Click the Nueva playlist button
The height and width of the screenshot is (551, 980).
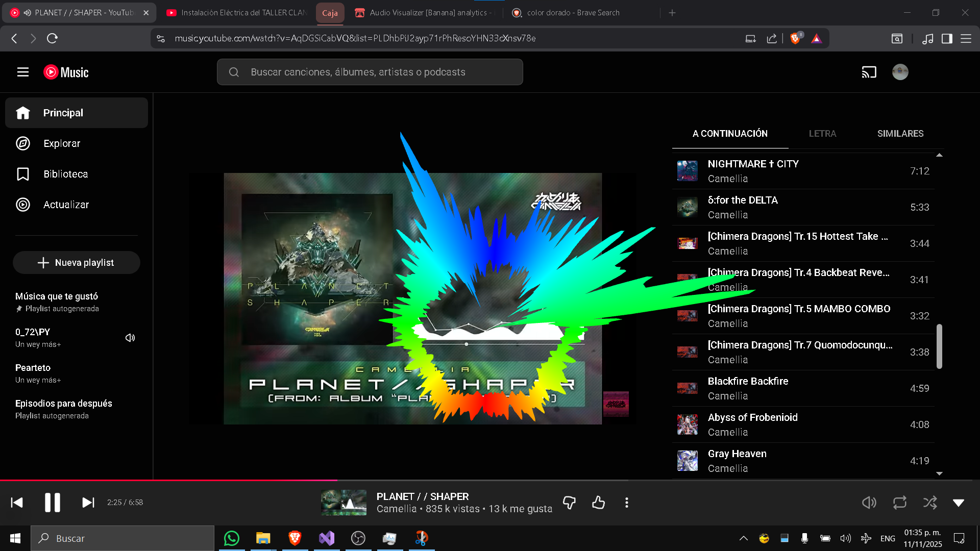[77, 263]
